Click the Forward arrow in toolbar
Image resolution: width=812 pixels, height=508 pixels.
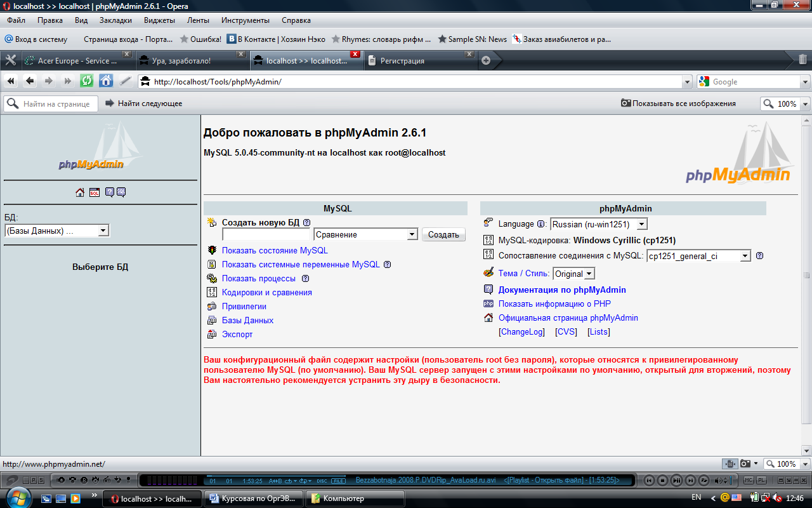tap(49, 81)
